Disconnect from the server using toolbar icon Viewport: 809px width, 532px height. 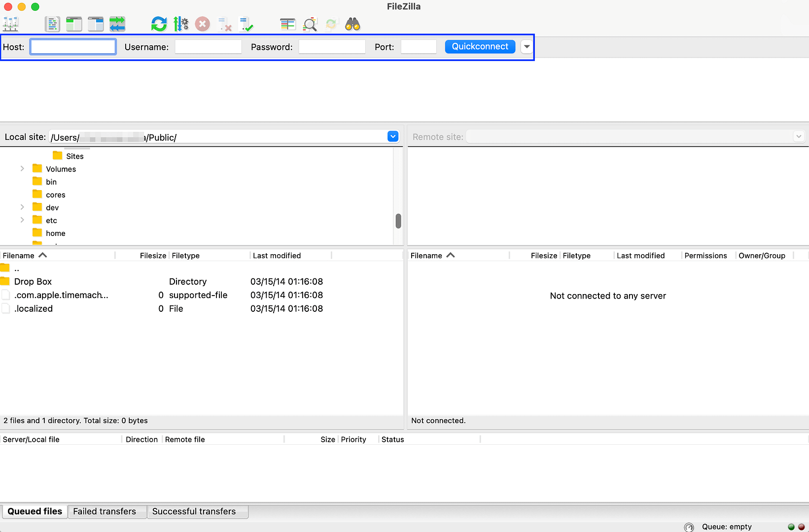click(x=224, y=24)
